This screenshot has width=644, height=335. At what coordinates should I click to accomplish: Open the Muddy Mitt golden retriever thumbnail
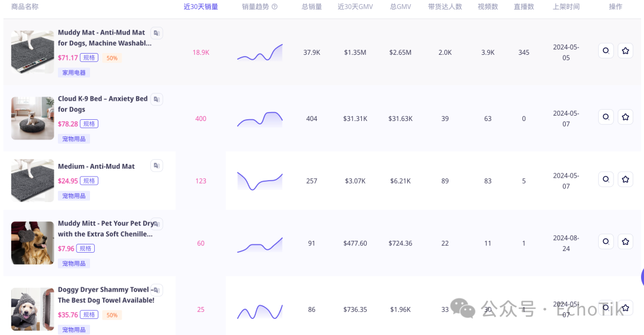coord(32,243)
